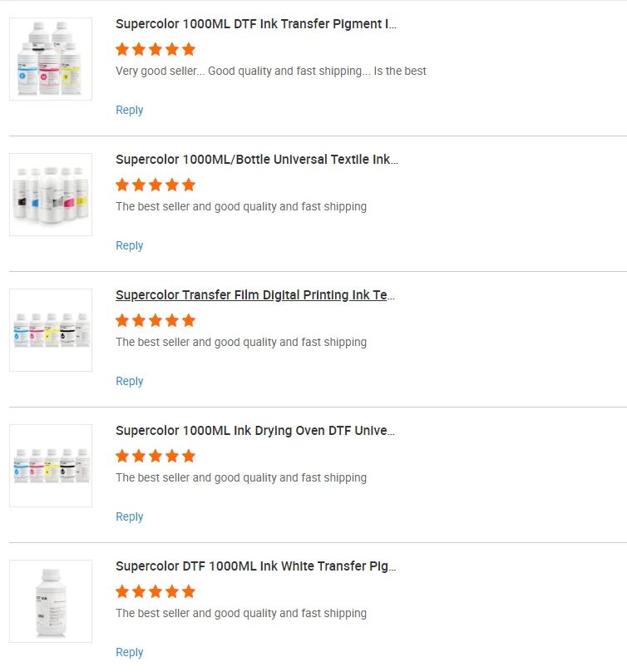This screenshot has height=672, width=627.
Task: Reply to the Ink Drying Oven DTF review
Action: [130, 516]
